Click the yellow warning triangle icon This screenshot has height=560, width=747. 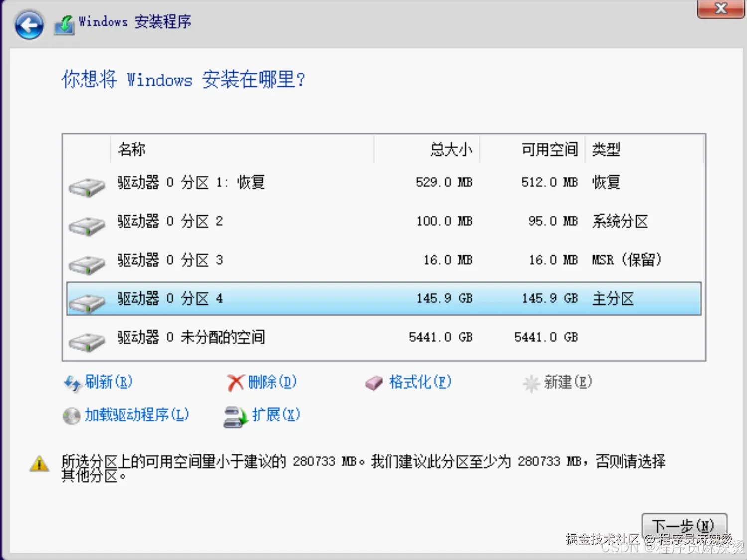click(39, 464)
